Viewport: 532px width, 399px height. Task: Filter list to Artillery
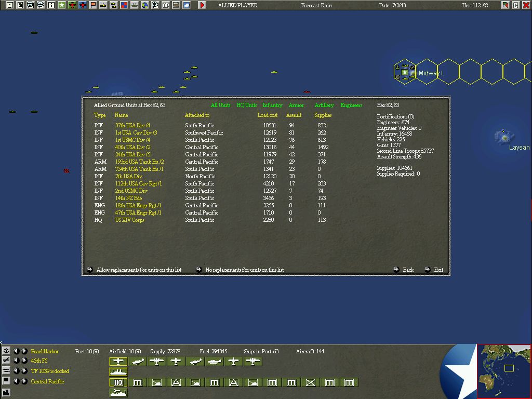click(x=324, y=105)
